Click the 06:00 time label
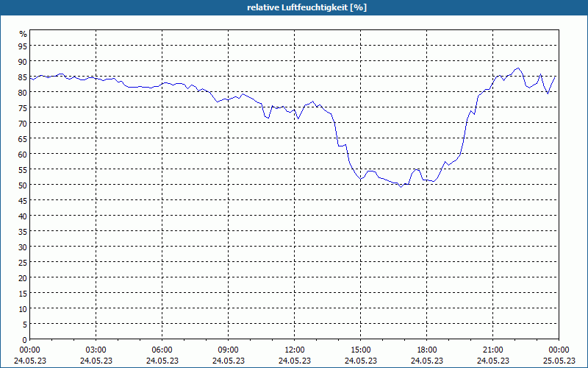The image size is (588, 368). click(162, 350)
